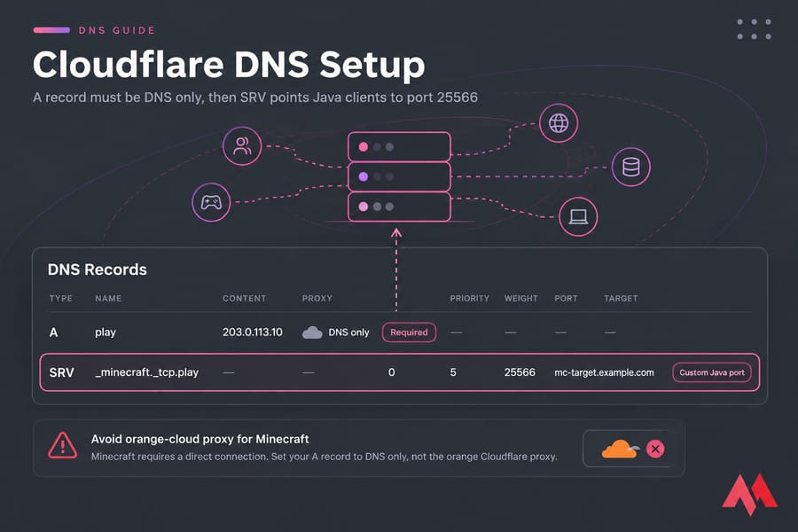Click the NAME column header
Screen dimensions: 798x532
(108, 298)
